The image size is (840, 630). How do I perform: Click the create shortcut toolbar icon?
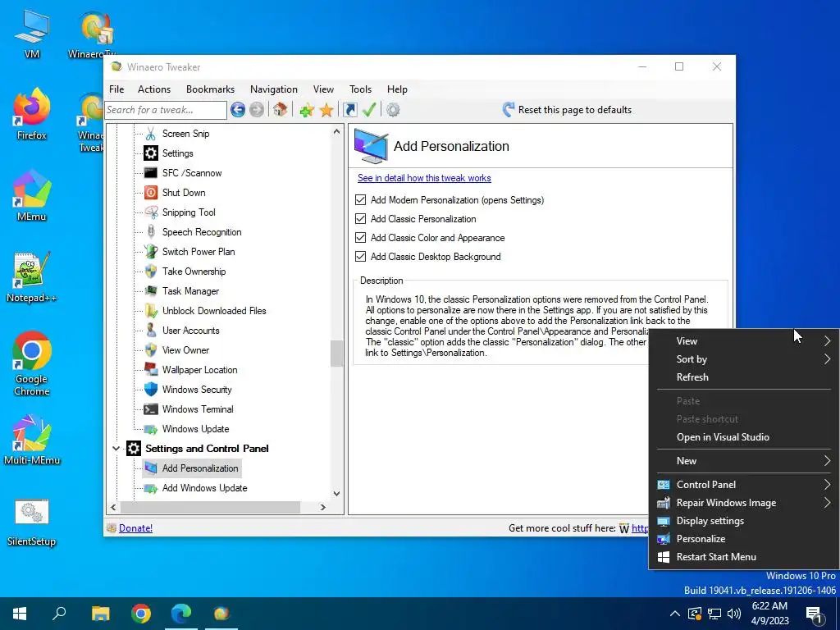pos(349,110)
